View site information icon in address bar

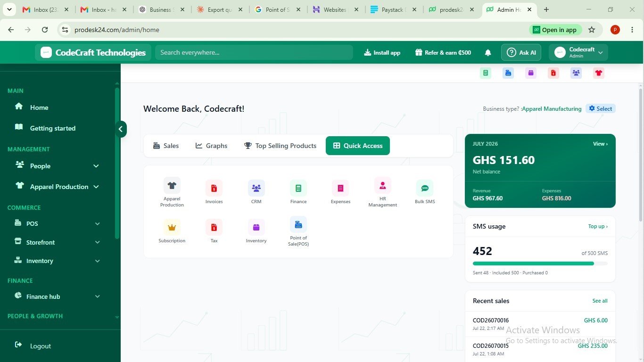[x=65, y=30]
